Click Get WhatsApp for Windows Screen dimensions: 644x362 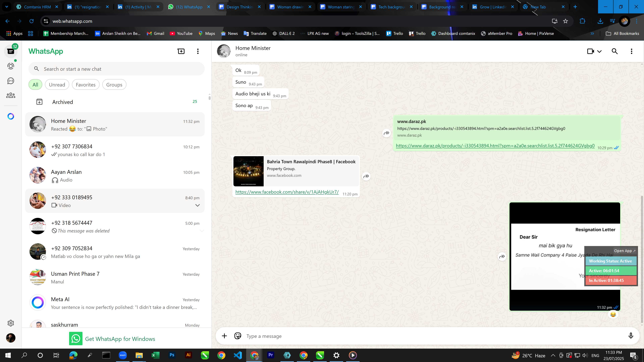(x=112, y=339)
